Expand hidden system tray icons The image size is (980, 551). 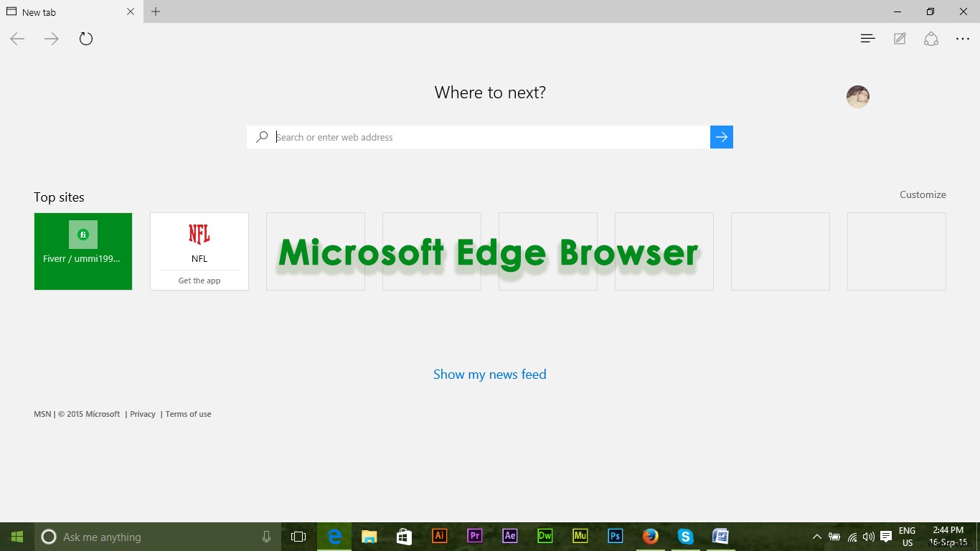(x=816, y=536)
